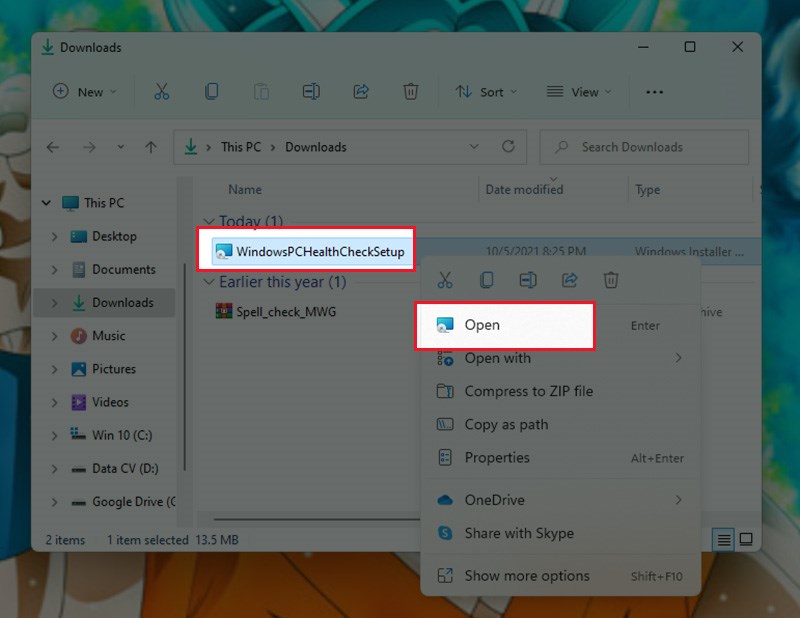Sort by the Date modified column header
This screenshot has width=800, height=618.
524,189
